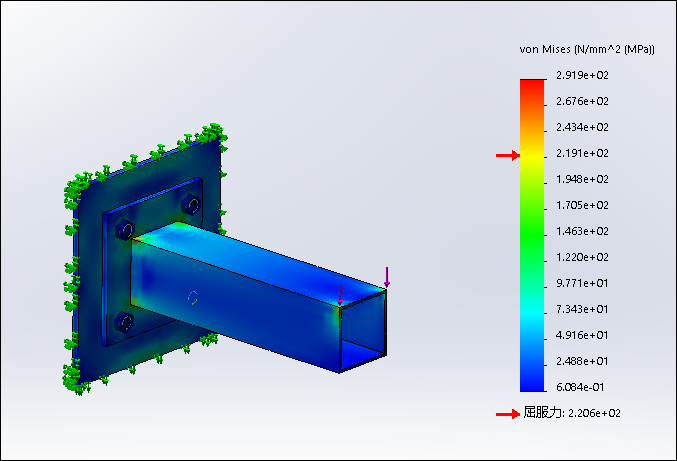
Task: Select the von Mises legend title
Action: tap(587, 49)
